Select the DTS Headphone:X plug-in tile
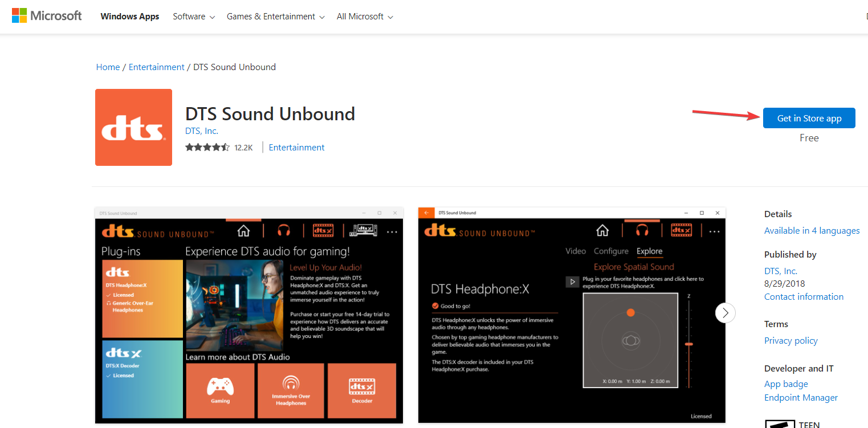Image resolution: width=868 pixels, height=428 pixels. pyautogui.click(x=142, y=299)
